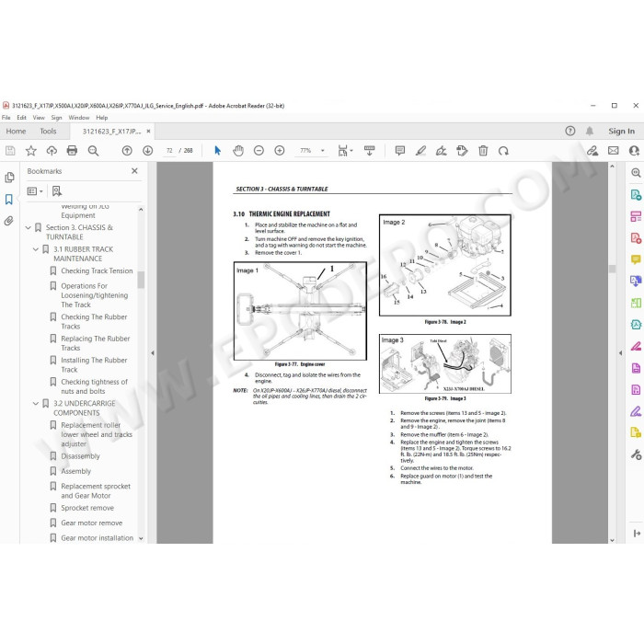This screenshot has height=644, width=644.
Task: Open Sprocket remove bookmark
Action: pos(87,508)
